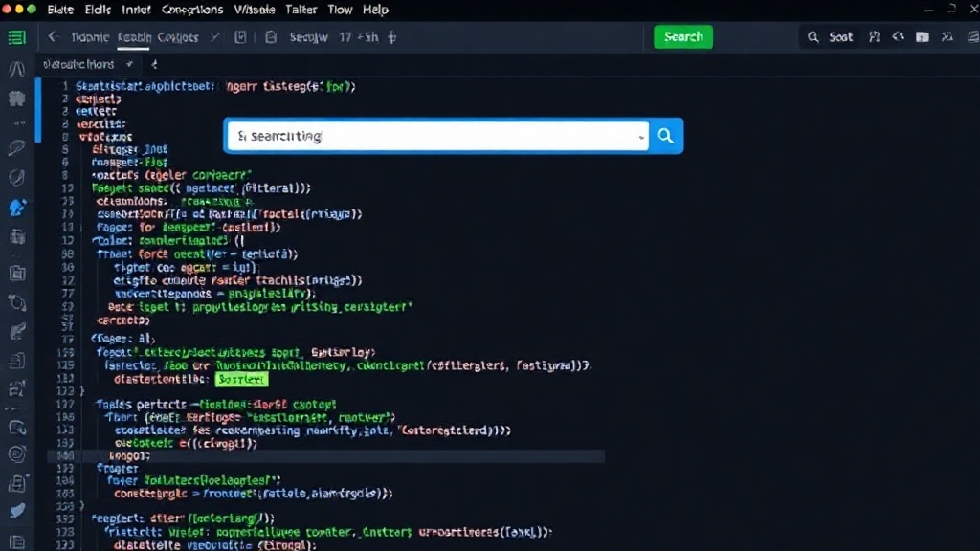Click the bird icon in left sidebar
This screenshot has height=551, width=980.
[x=17, y=511]
